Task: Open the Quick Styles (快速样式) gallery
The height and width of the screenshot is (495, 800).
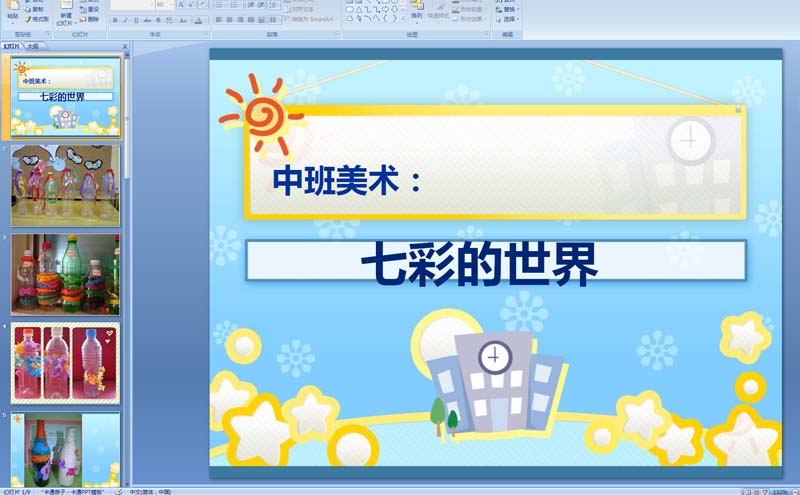Action: [438, 11]
